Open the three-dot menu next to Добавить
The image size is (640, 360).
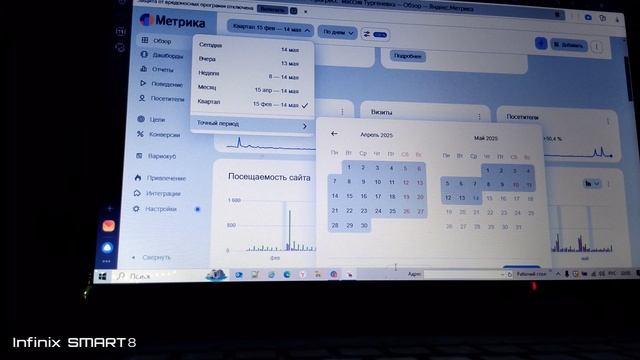click(596, 47)
